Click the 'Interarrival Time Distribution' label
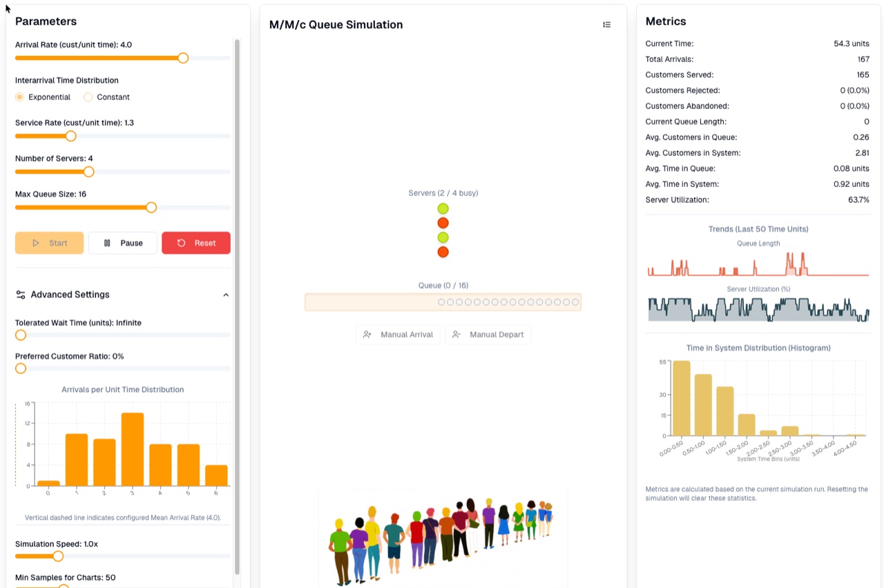 point(67,81)
